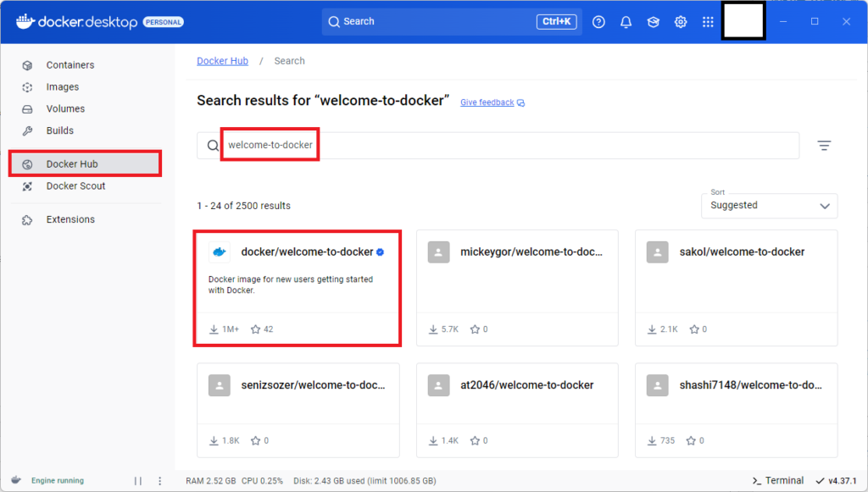Viewport: 868px width, 492px height.
Task: Click the PERSONAL plan badge
Action: coord(164,22)
